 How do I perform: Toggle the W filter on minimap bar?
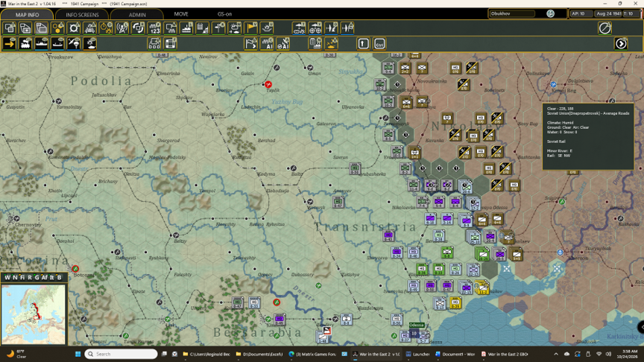[x=7, y=277]
